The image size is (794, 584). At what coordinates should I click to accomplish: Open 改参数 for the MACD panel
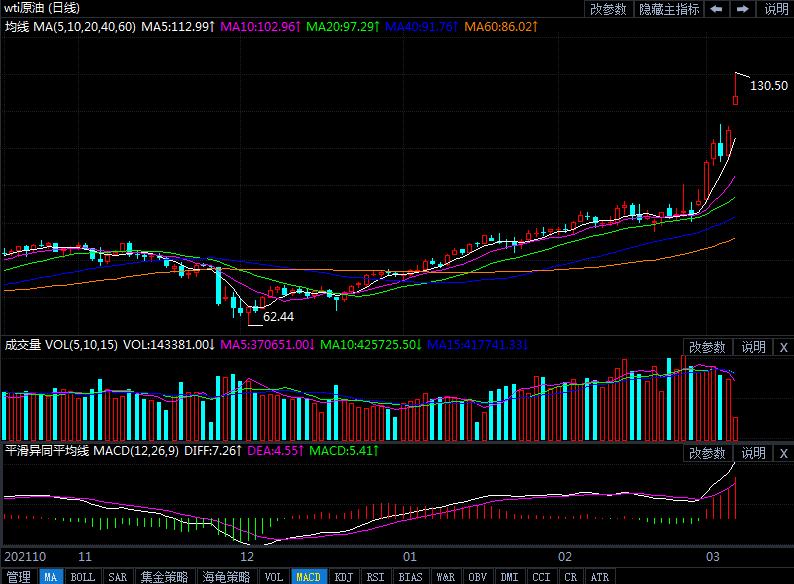pos(707,453)
